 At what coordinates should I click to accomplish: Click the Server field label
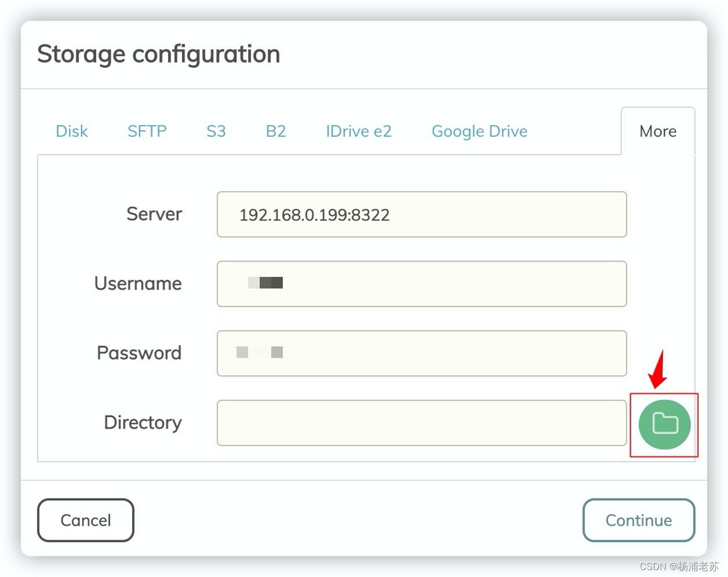point(154,214)
